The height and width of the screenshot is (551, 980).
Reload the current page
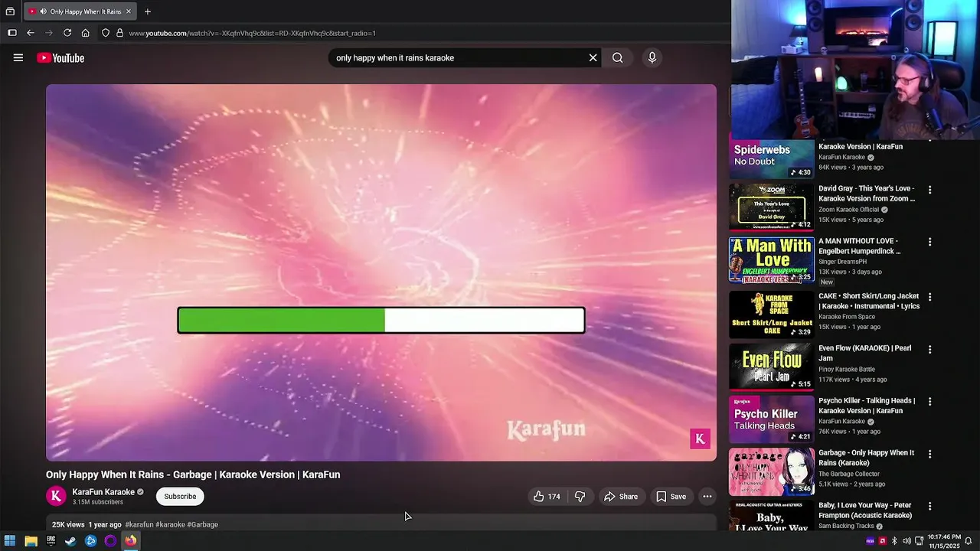click(x=67, y=33)
